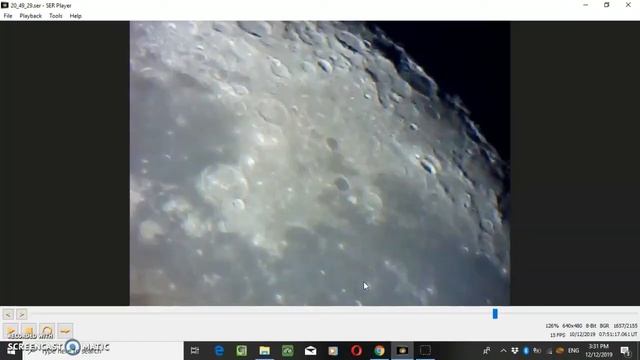This screenshot has width=640, height=360.
Task: Show hidden system tray icons
Action: click(503, 351)
